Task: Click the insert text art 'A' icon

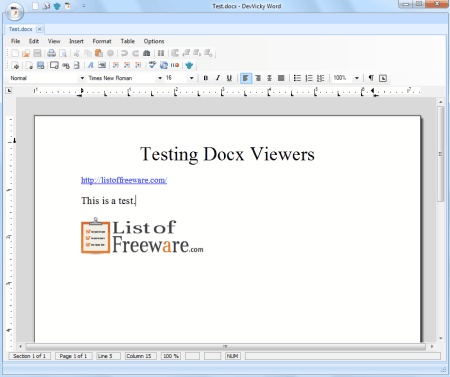Action: [x=90, y=65]
